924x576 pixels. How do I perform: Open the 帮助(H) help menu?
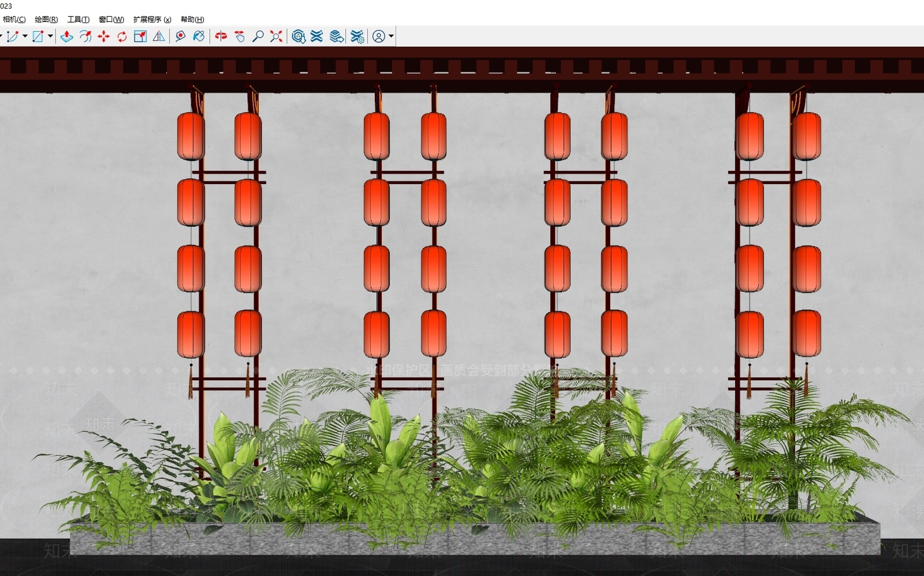tap(192, 19)
